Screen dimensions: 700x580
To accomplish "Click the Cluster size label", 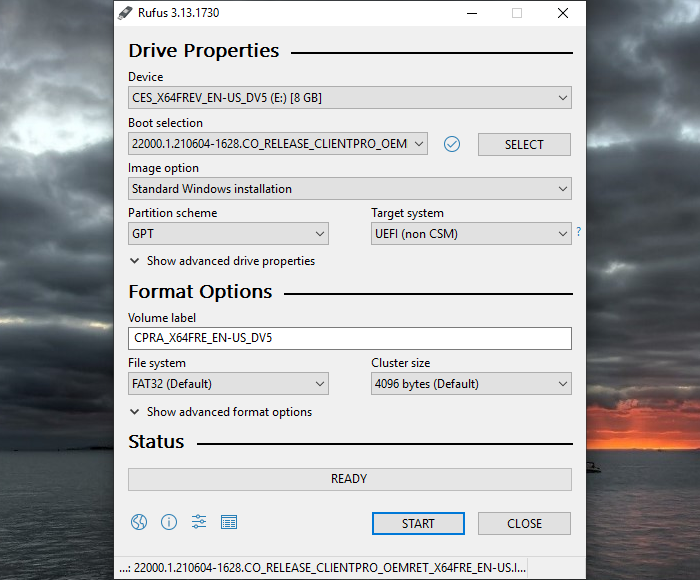I will click(400, 363).
